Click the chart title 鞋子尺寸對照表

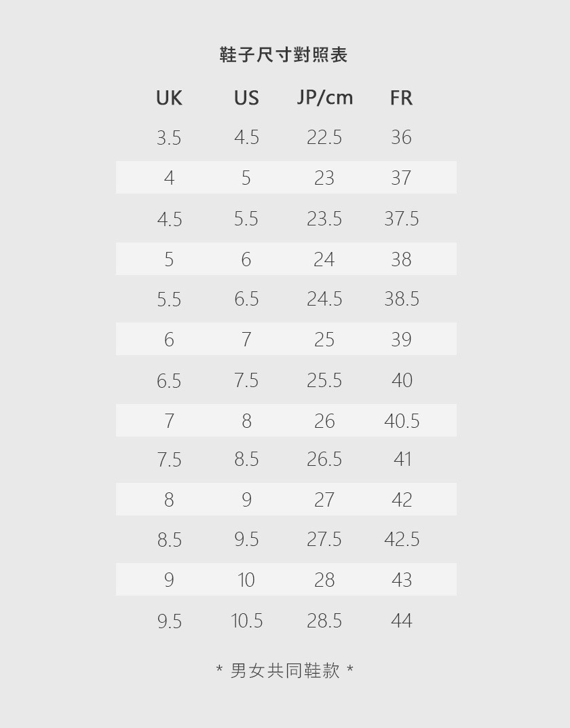pyautogui.click(x=284, y=55)
